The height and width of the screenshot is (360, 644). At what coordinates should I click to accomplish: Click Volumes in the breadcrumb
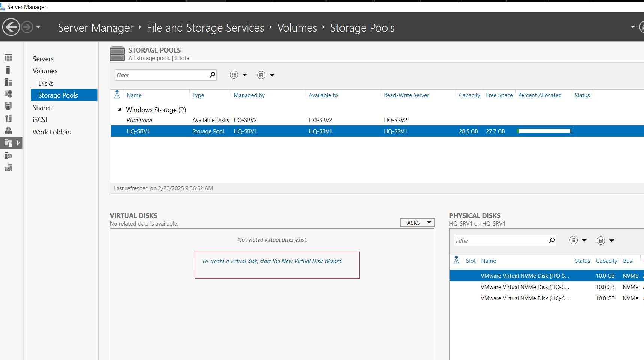[x=297, y=28]
